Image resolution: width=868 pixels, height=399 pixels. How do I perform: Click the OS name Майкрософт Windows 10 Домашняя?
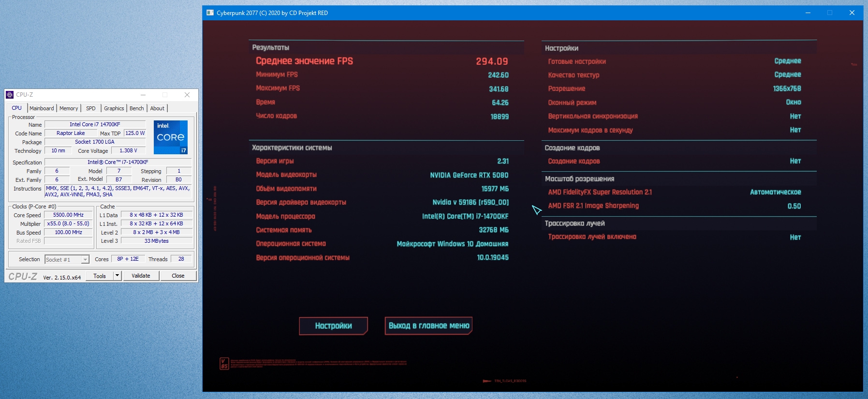click(x=453, y=244)
